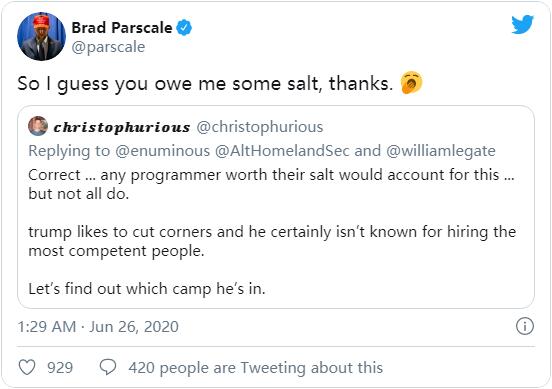The height and width of the screenshot is (389, 552).
Task: Open the 1:29 AM Jun 26, 2020 timestamp
Action: point(98,327)
